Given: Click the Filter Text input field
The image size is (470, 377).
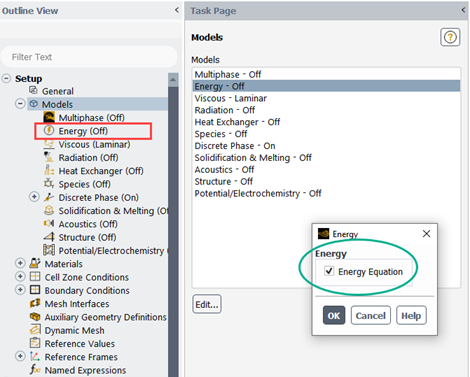Looking at the screenshot, I should (x=89, y=57).
